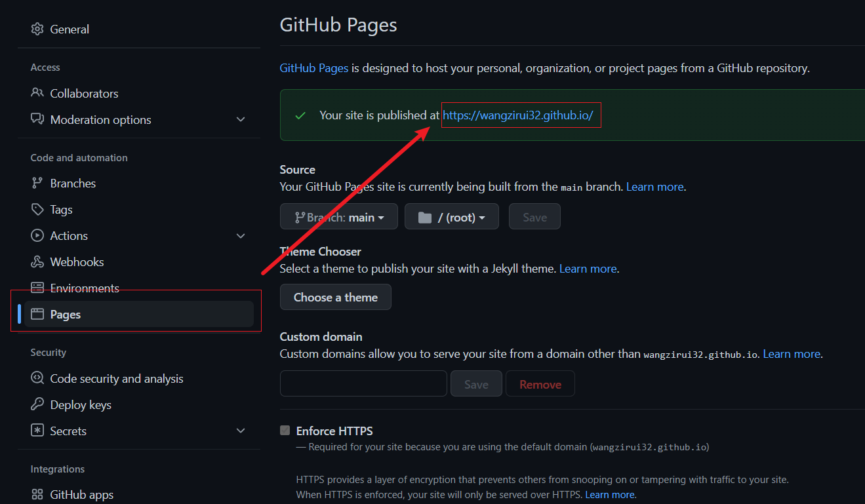
Task: Click the Collaborators people icon
Action: [x=37, y=93]
